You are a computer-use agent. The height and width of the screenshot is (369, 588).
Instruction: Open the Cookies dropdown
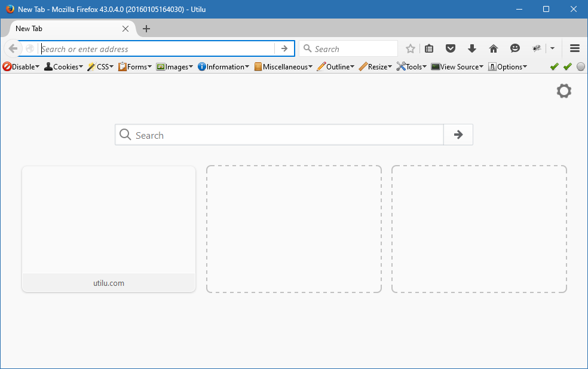click(63, 67)
